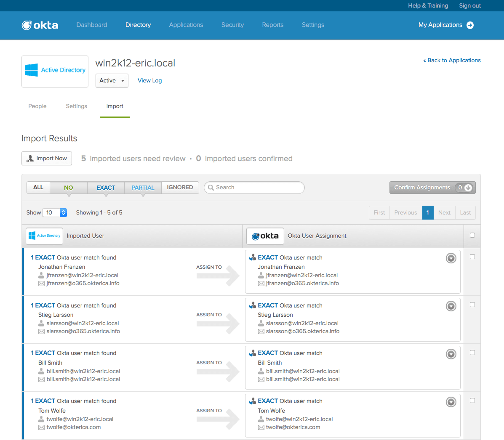
Task: Open the Active status dropdown
Action: click(112, 81)
